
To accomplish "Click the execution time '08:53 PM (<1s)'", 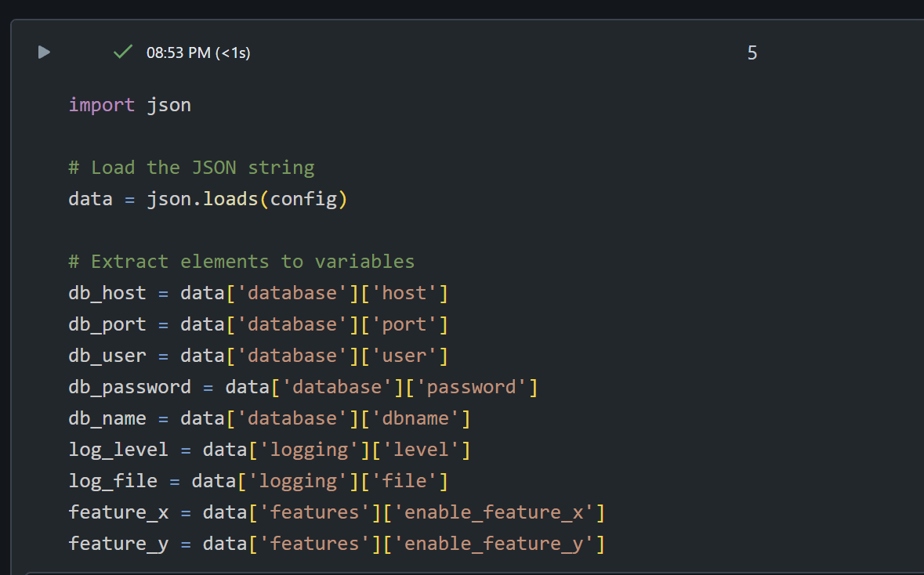I will (x=198, y=53).
